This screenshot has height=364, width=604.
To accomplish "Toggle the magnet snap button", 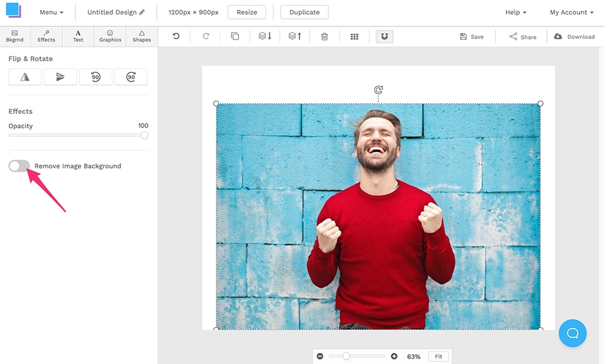I will 384,36.
